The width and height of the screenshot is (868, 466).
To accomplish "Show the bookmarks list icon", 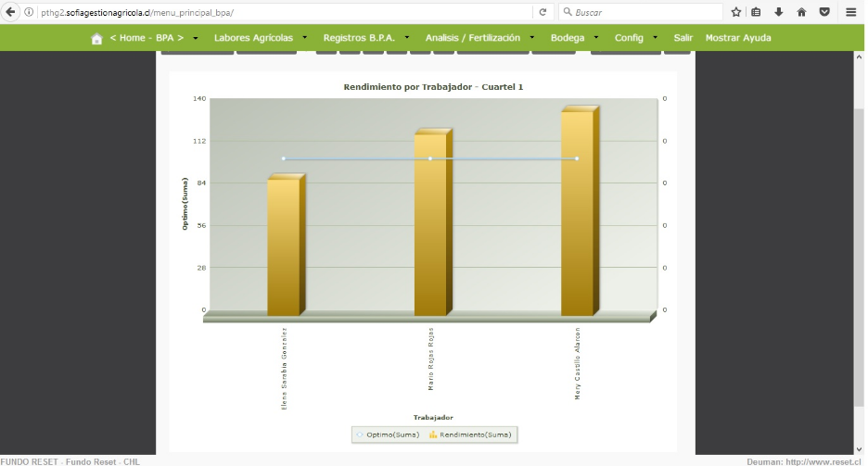I will point(756,12).
